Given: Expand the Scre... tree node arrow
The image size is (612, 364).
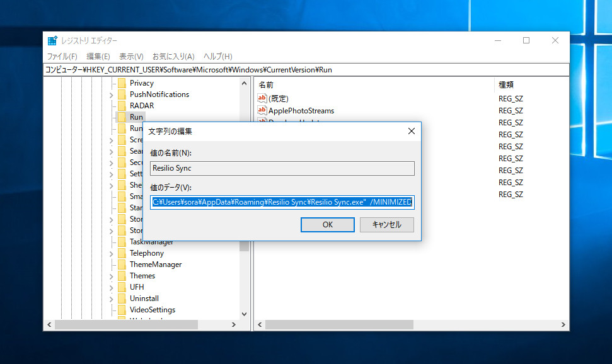Looking at the screenshot, I should pos(111,140).
